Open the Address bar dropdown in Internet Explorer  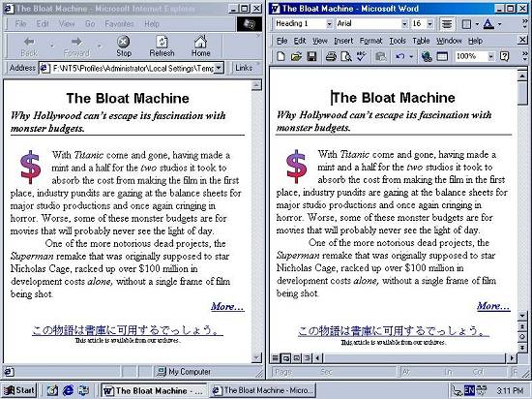(219, 68)
